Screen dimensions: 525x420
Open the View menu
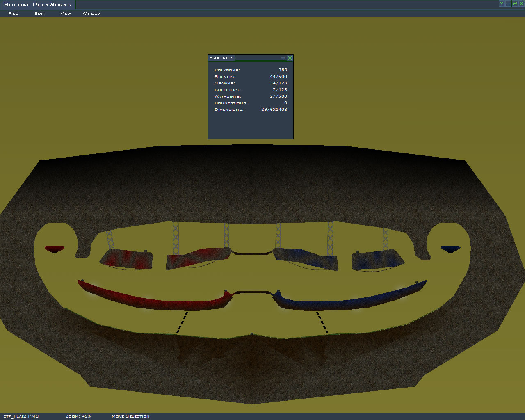tap(66, 14)
